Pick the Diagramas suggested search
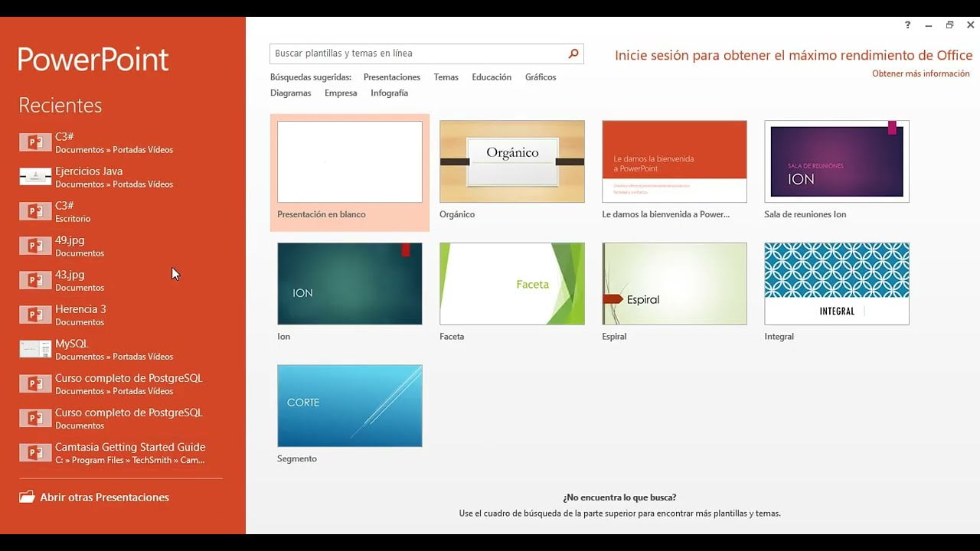This screenshot has height=551, width=980. point(291,93)
